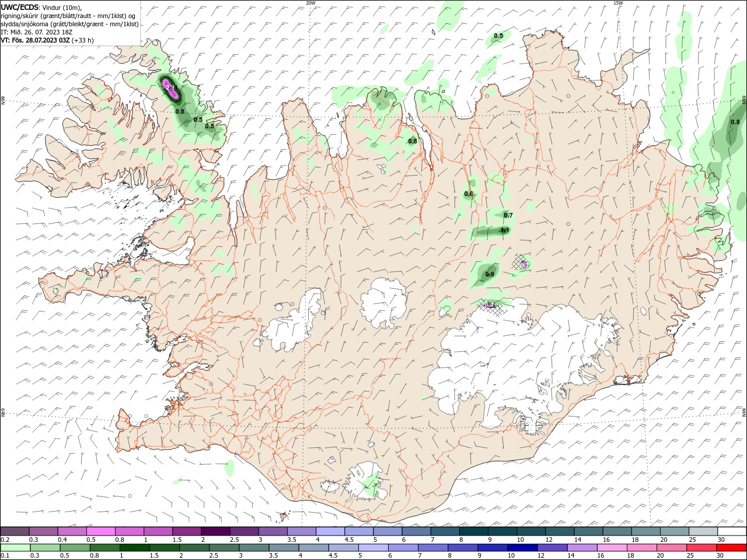Click the dark navy 10 swatch in the rain scale
The image size is (747, 560).
[521, 548]
